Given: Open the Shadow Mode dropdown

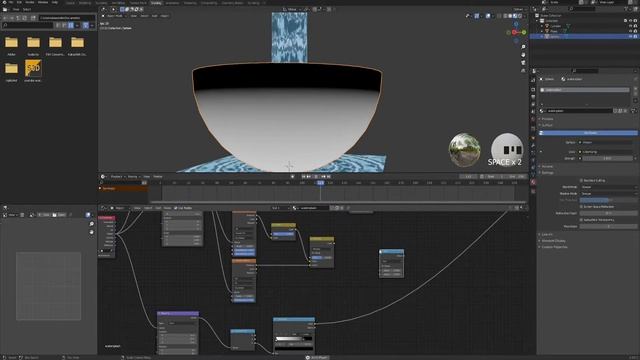Looking at the screenshot, I should (608, 193).
